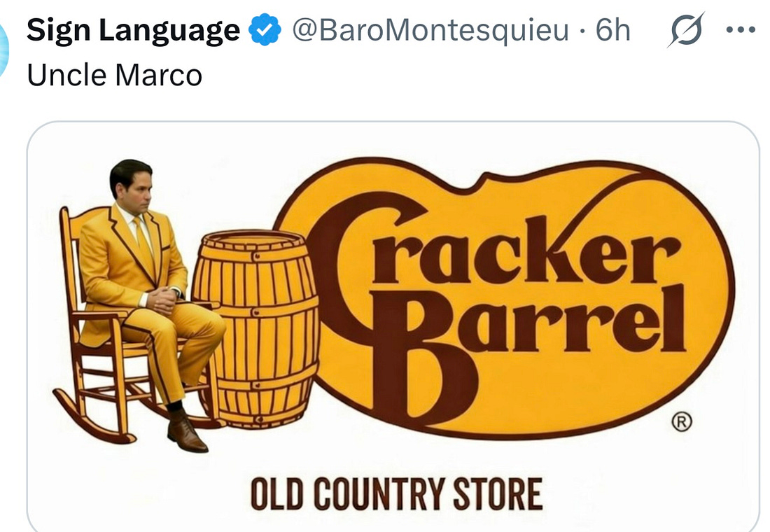Image resolution: width=770 pixels, height=532 pixels.
Task: Click the large letter C in logo
Action: 353,275
